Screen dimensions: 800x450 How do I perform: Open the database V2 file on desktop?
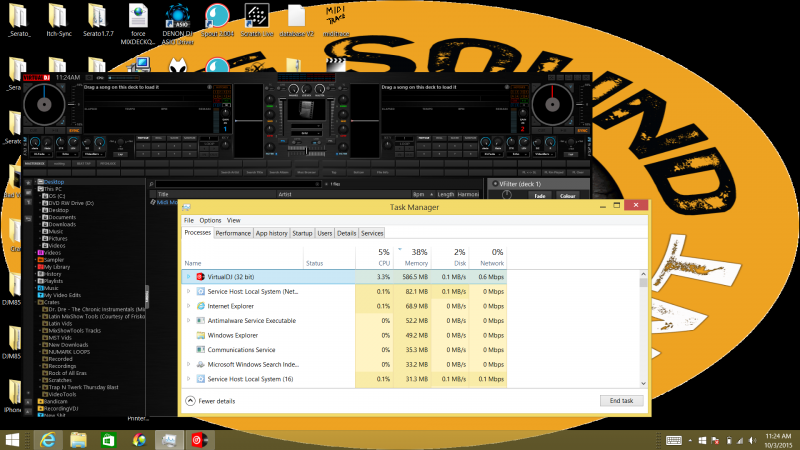point(296,20)
